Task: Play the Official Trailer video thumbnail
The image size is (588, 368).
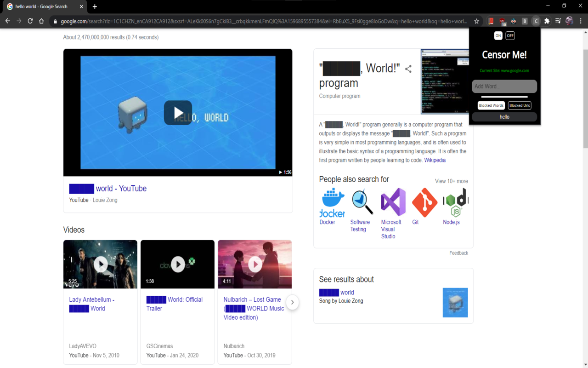Action: (177, 264)
